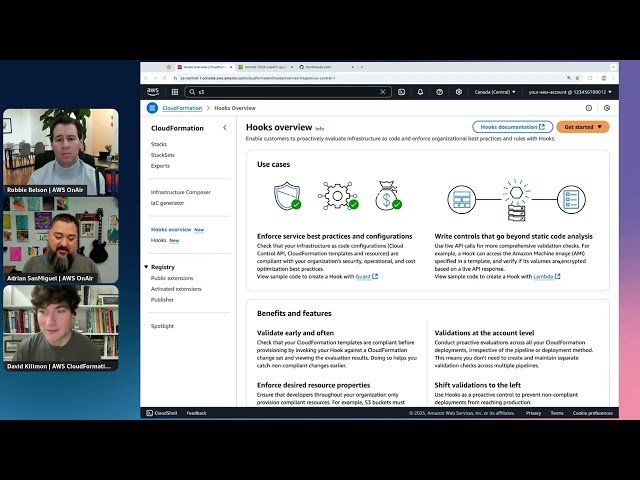Open a new browser tab
The image size is (640, 480).
click(362, 67)
